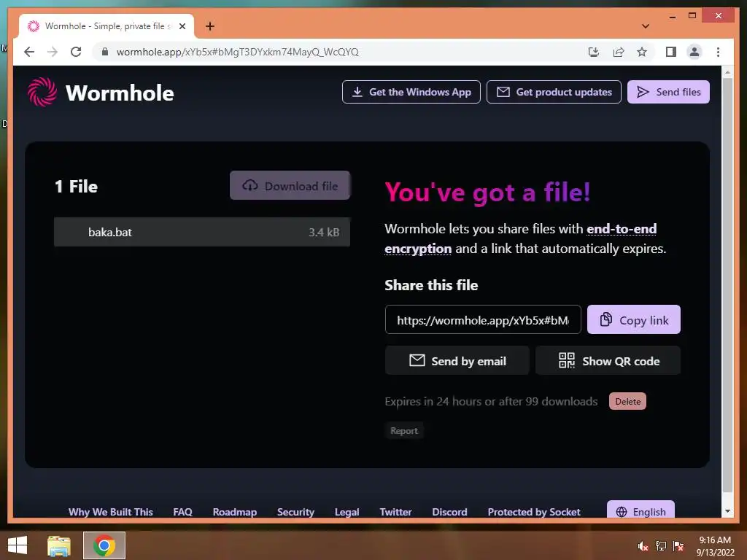The image size is (747, 560).
Task: Open end-to-end encryption link
Action: coord(622,229)
